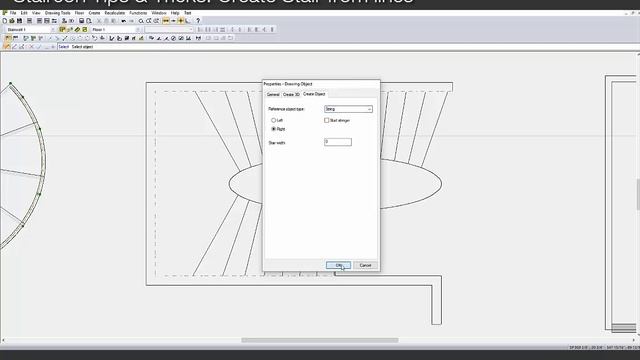Open the Window menu
Image resolution: width=640 pixels, height=360 pixels.
point(159,13)
